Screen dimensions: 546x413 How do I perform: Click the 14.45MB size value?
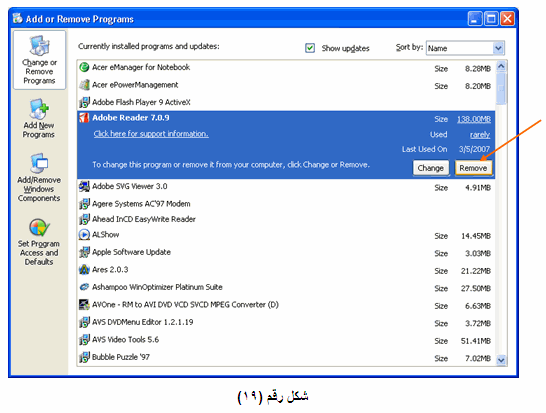(x=476, y=236)
